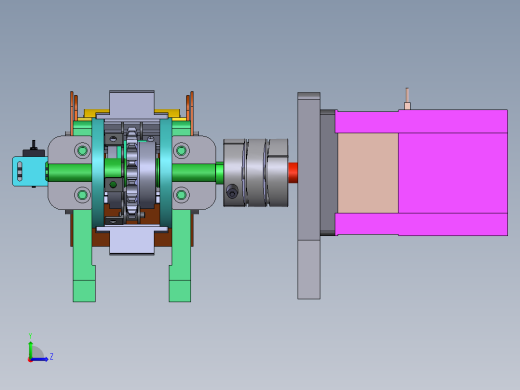Click the black clamp screw on coupling
Image resolution: width=520 pixels, height=390 pixels.
[x=232, y=192]
